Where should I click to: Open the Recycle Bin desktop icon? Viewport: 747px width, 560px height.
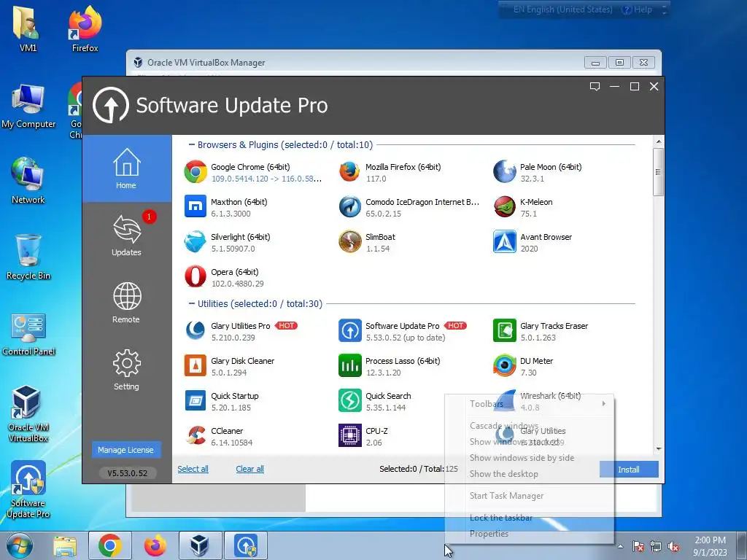28,257
